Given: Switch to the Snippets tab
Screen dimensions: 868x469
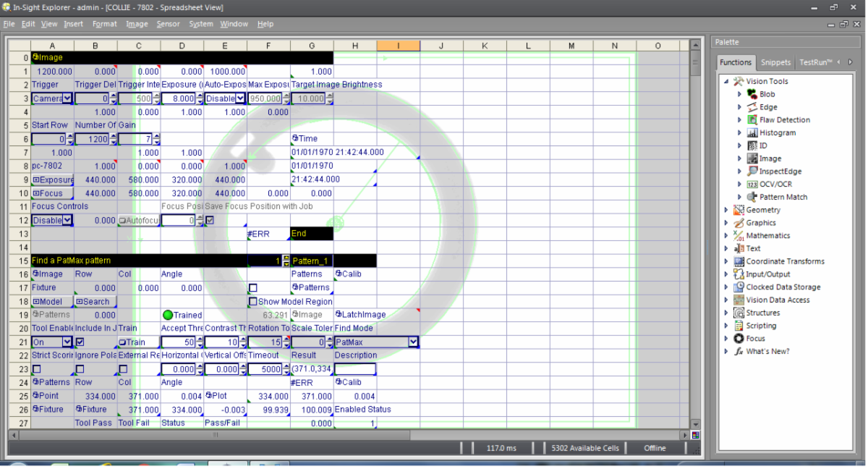Looking at the screenshot, I should click(775, 62).
